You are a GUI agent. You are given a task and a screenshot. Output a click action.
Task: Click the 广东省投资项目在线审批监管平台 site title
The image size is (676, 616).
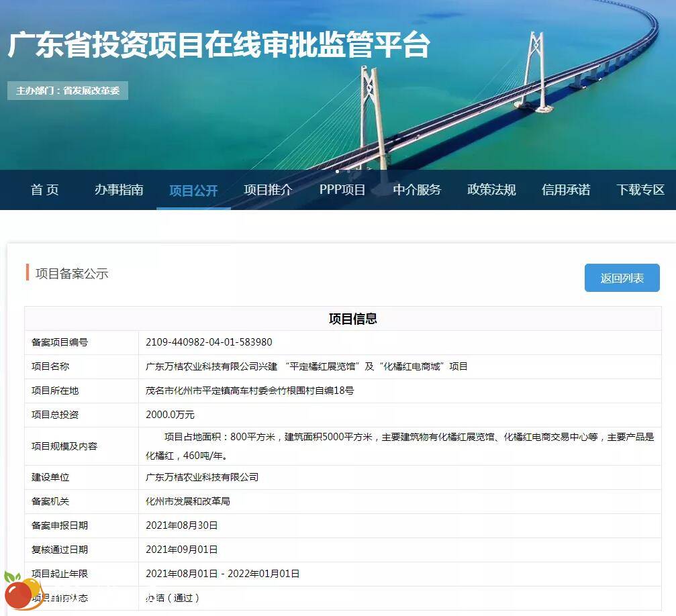pos(219,45)
